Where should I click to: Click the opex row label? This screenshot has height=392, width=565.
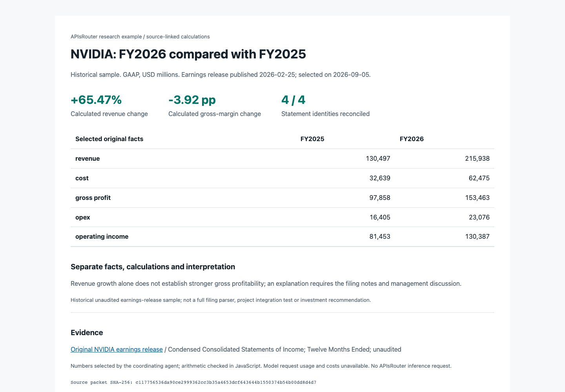coord(83,217)
